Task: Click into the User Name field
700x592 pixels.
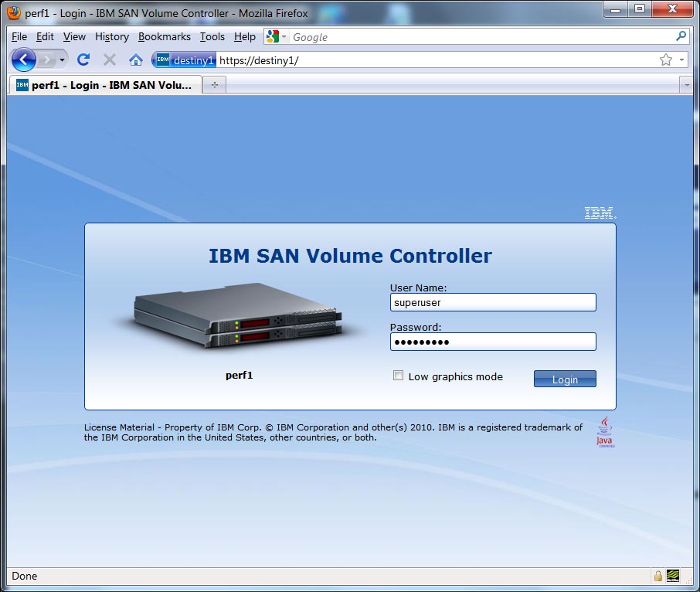Action: tap(492, 302)
